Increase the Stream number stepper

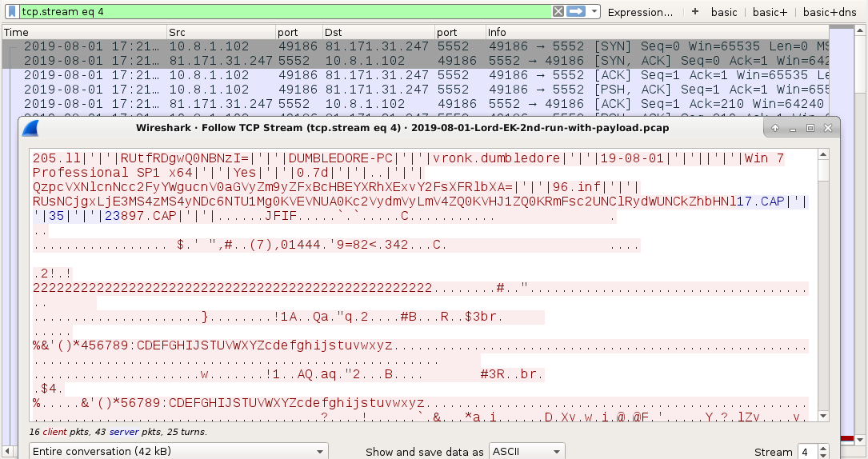(x=823, y=448)
